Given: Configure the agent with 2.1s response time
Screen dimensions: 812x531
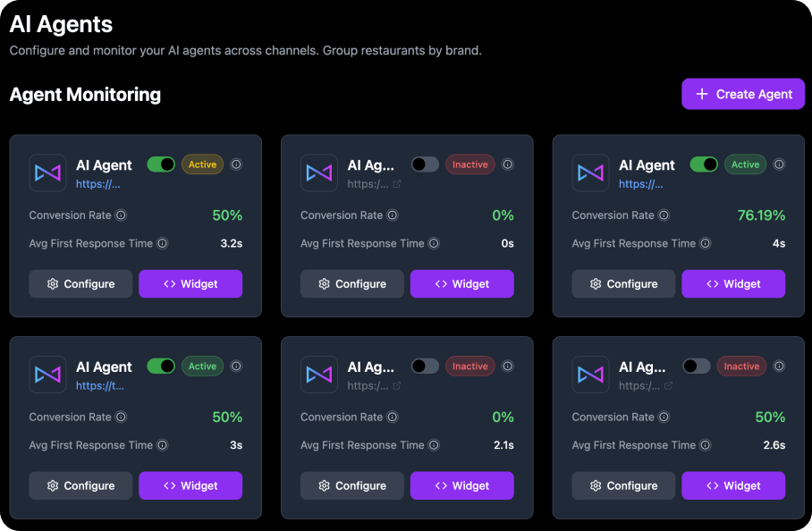Looking at the screenshot, I should (x=352, y=485).
